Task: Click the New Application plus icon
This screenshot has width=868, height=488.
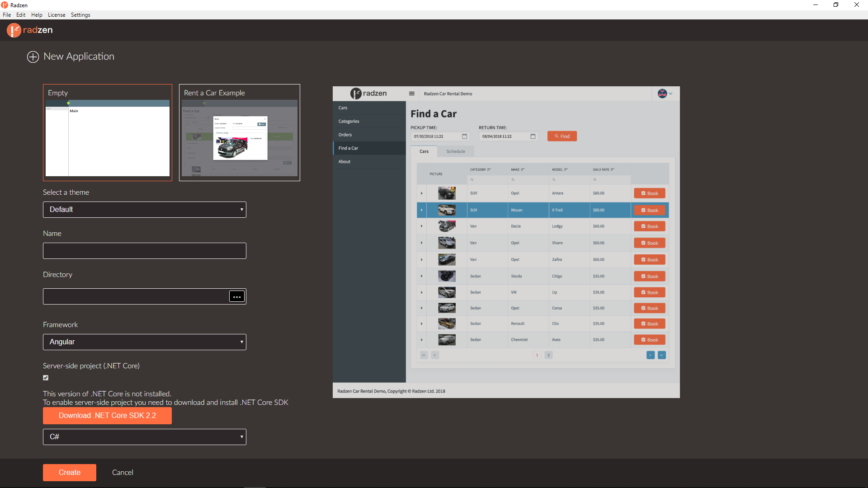Action: [33, 57]
